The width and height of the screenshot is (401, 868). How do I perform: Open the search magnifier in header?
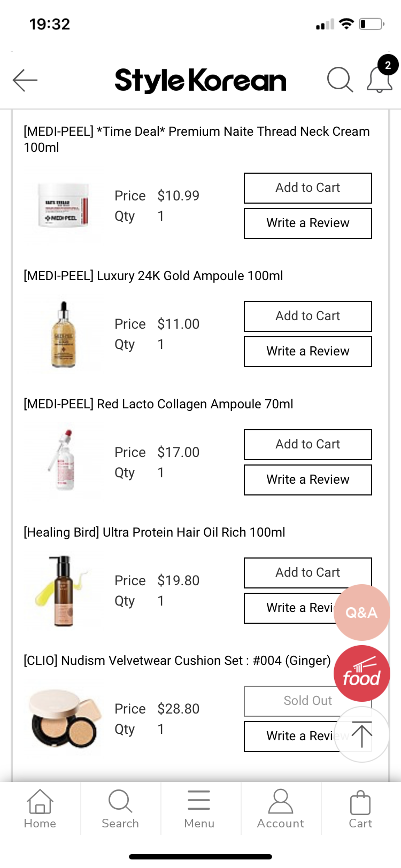[340, 80]
